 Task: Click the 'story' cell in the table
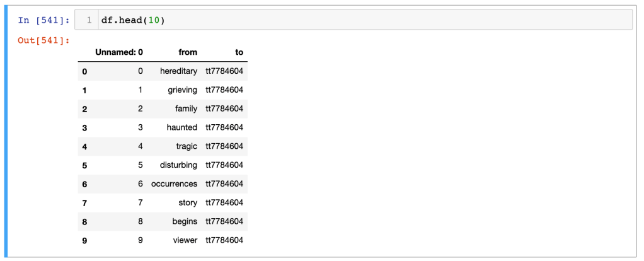(187, 203)
